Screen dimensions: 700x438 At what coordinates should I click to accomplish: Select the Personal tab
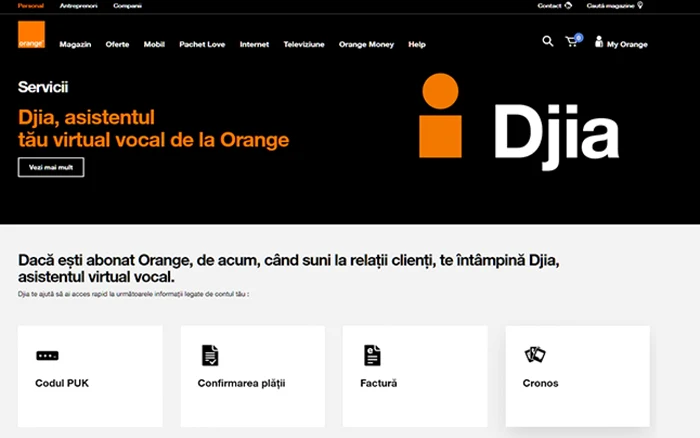31,6
